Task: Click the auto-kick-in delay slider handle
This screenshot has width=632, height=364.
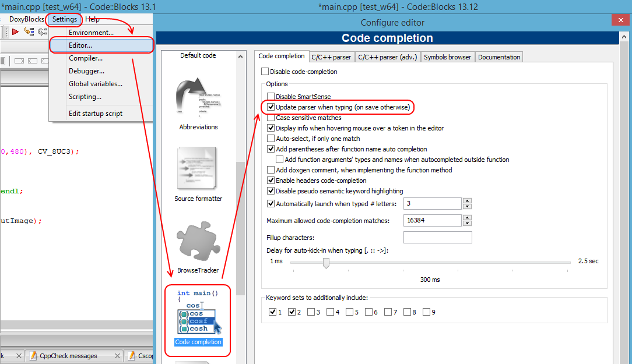Action: click(326, 263)
